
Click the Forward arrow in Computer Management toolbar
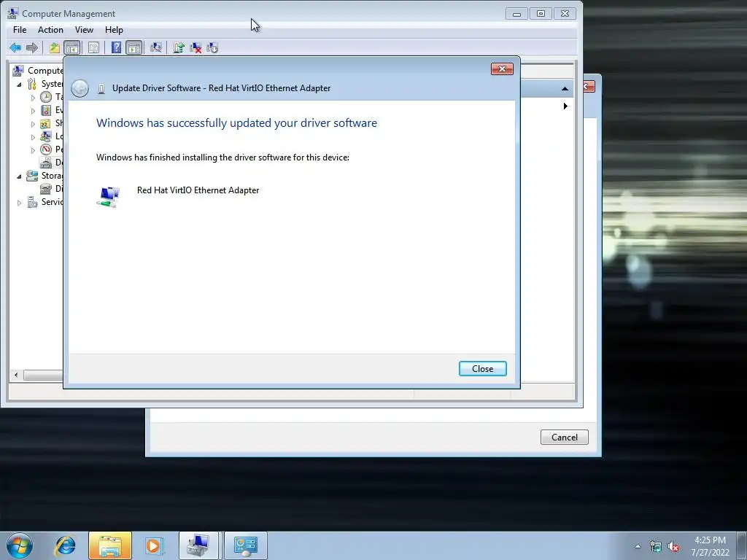32,47
